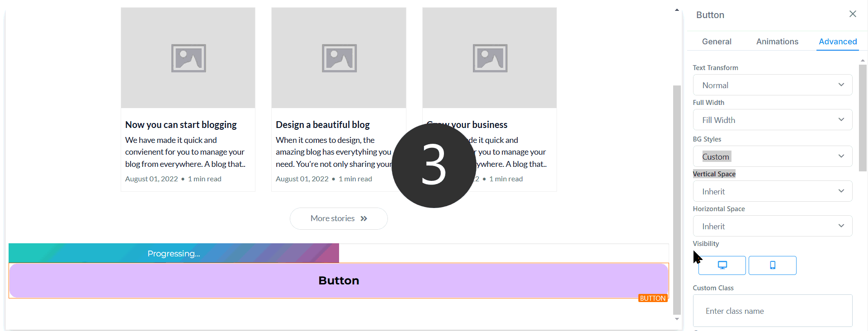Click first blog card image placeholder
Image resolution: width=868 pixels, height=331 pixels.
point(188,58)
